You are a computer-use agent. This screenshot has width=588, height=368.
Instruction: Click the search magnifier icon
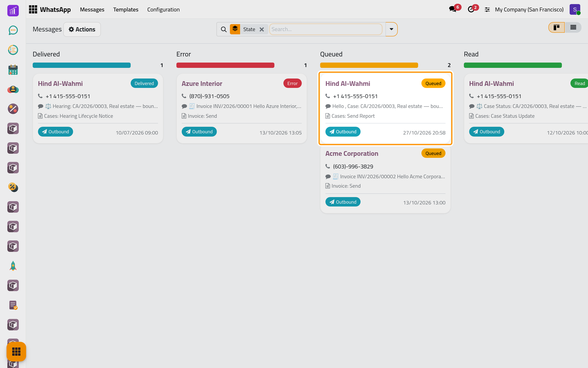tap(224, 29)
